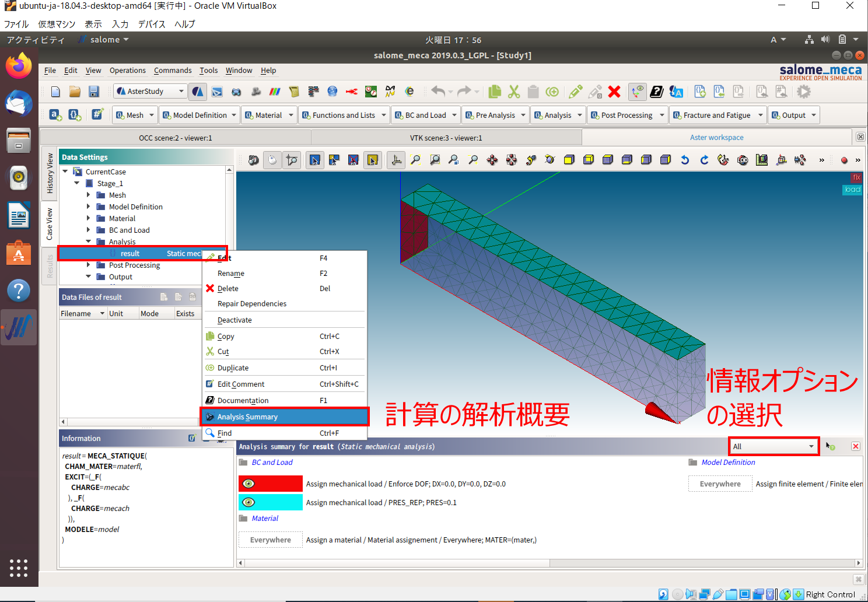Click the Material summary link

click(265, 518)
